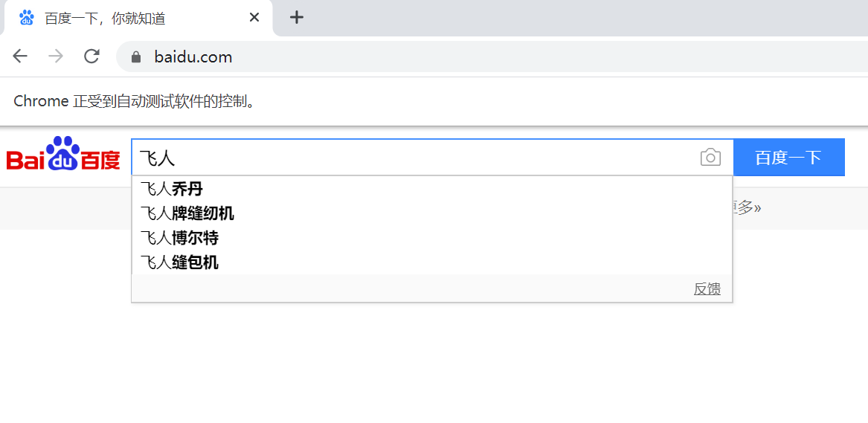Click the Baidu paw favicon in the tab
Screen dimensions: 868x423
click(27, 18)
